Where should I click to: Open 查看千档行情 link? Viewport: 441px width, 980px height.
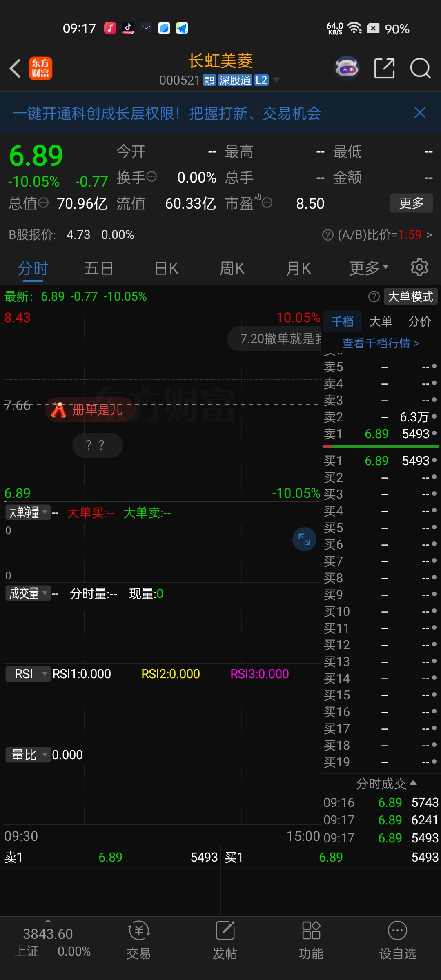click(x=381, y=343)
